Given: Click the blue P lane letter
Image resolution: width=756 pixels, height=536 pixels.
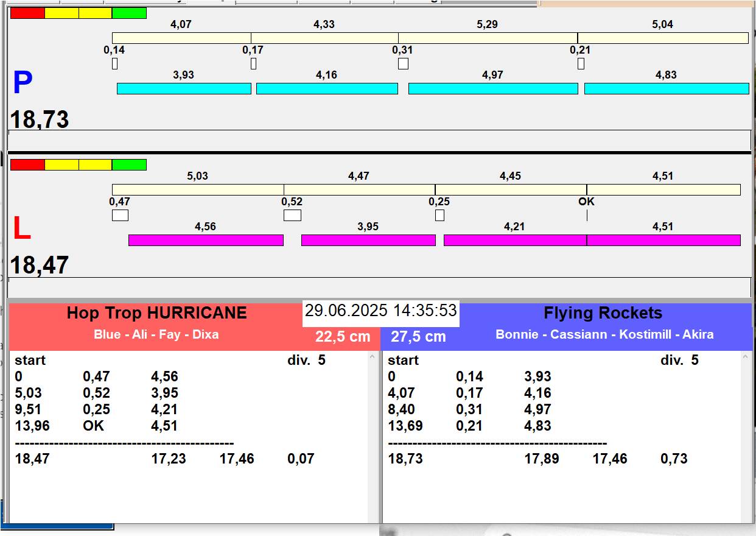Looking at the screenshot, I should [x=23, y=83].
